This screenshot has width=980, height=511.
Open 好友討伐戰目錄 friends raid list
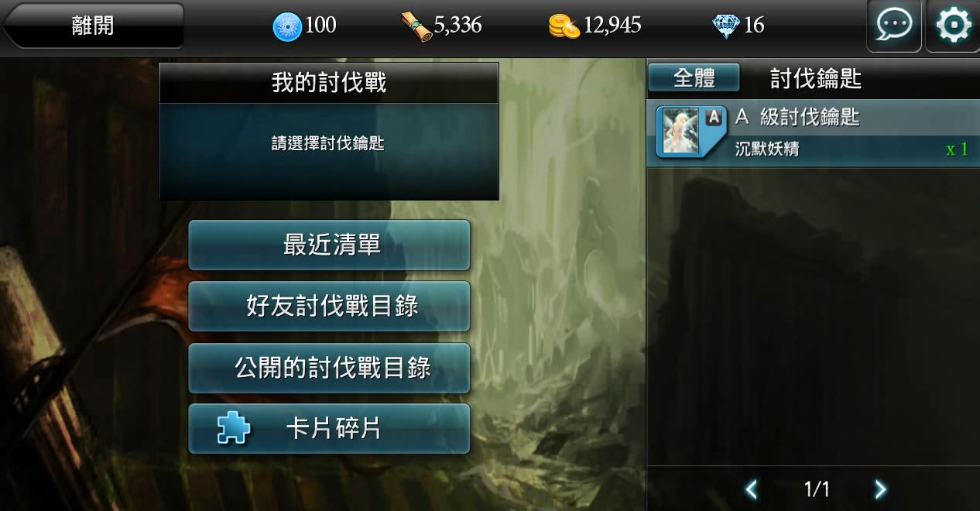329,307
